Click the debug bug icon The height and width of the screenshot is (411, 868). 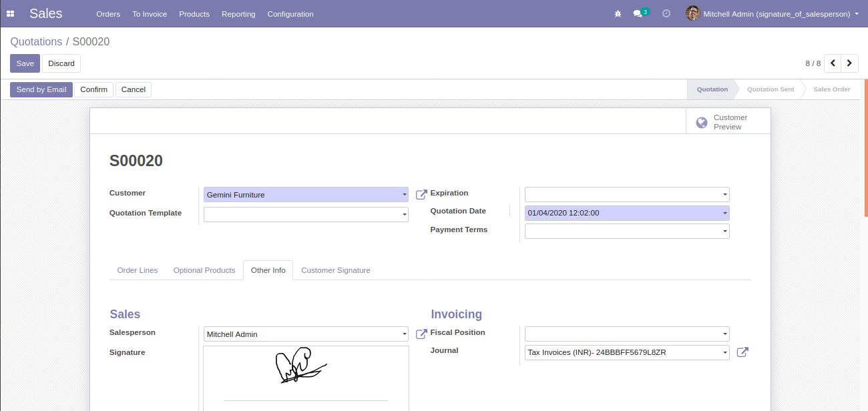click(618, 14)
